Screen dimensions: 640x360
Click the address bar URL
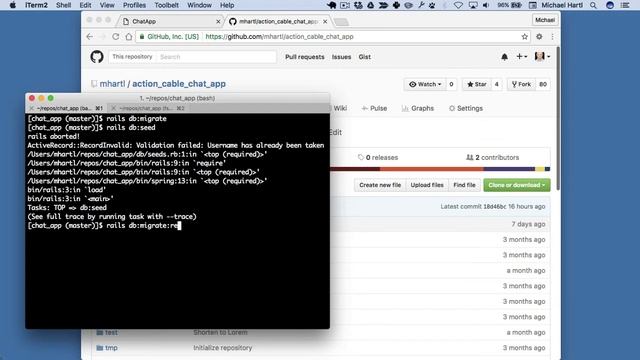(279, 37)
